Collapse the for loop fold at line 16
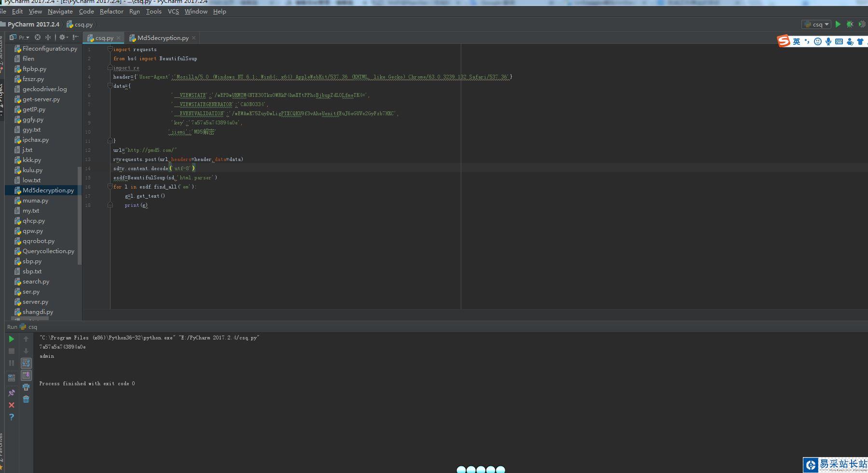The width and height of the screenshot is (868, 473). click(x=110, y=187)
